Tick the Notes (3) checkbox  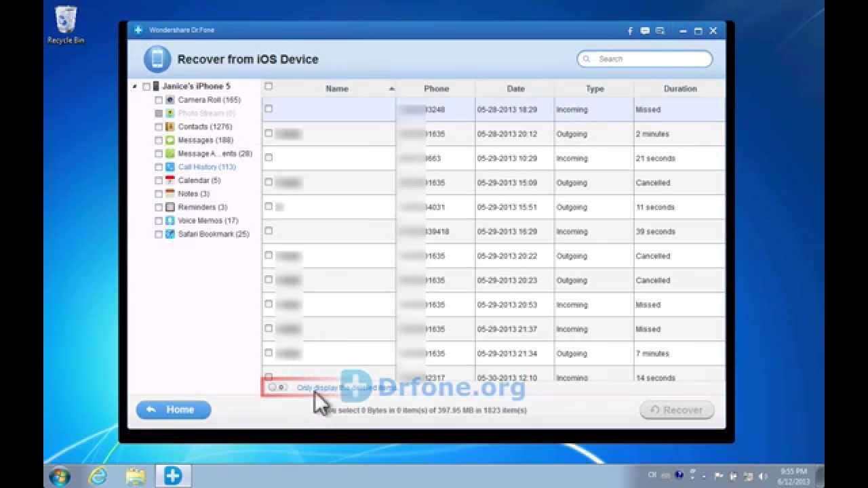click(159, 194)
